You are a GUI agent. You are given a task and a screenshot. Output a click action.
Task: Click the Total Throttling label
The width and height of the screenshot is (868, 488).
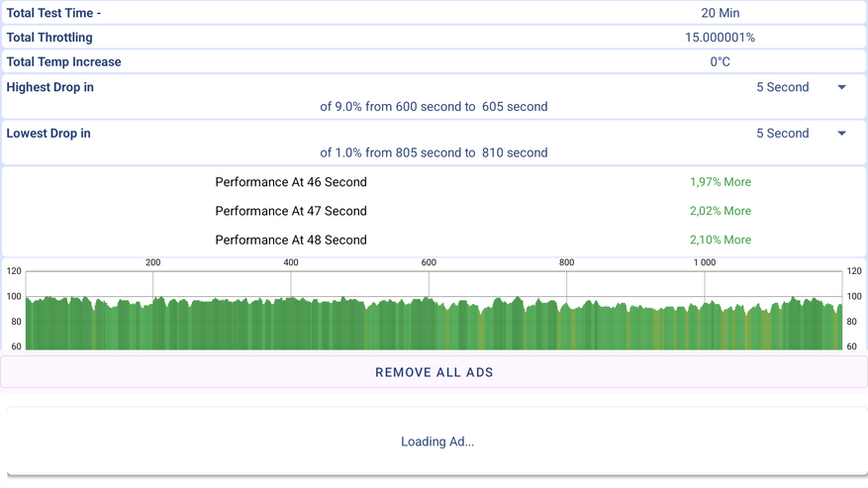point(49,37)
